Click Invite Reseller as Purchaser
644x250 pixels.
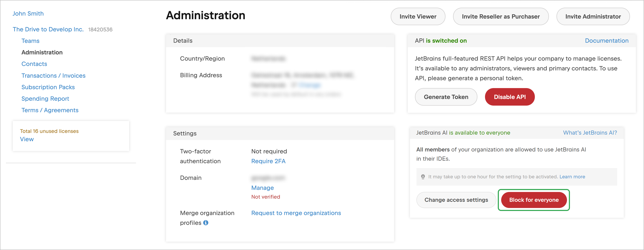[501, 16]
